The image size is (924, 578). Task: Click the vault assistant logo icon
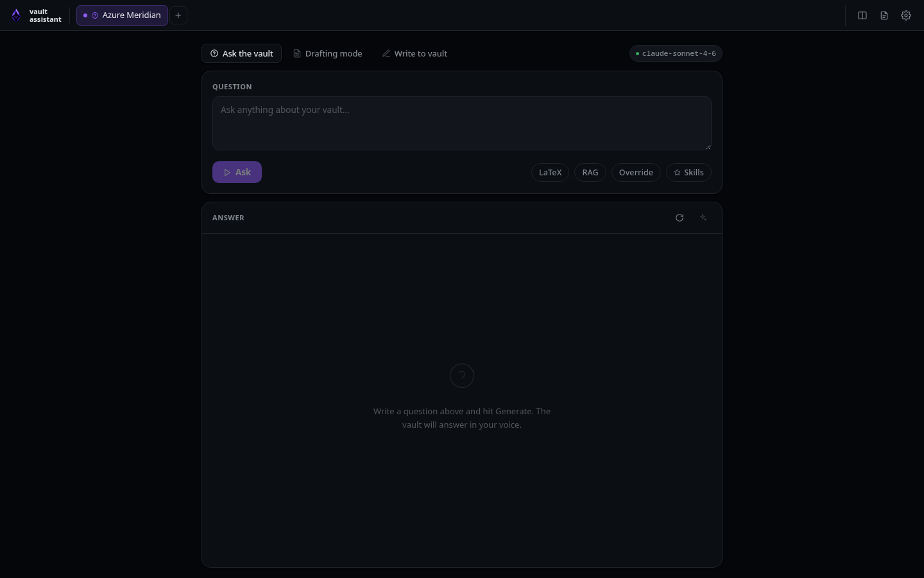pyautogui.click(x=16, y=15)
